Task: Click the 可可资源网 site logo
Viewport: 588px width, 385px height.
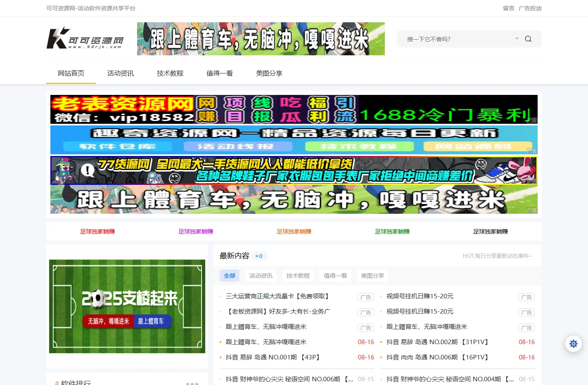Action: pyautogui.click(x=85, y=38)
